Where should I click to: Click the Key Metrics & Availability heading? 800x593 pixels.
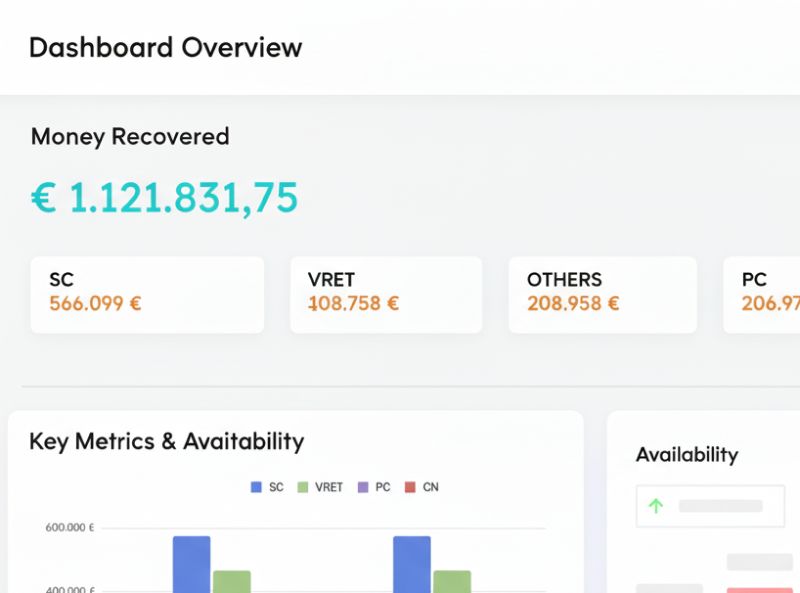coord(166,441)
